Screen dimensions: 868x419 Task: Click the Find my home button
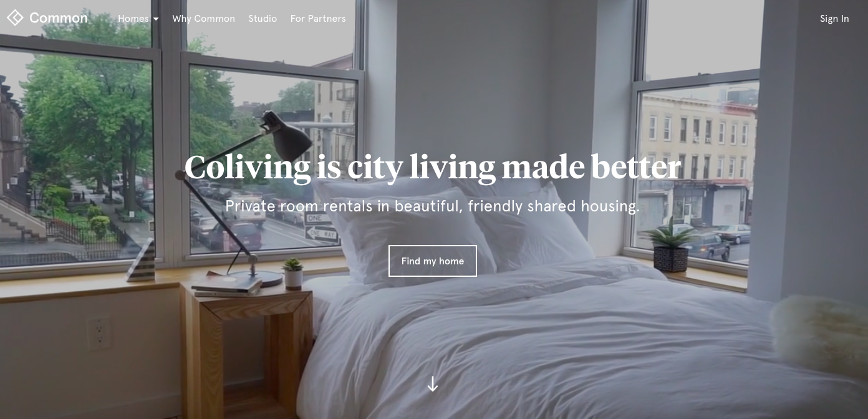coord(433,261)
